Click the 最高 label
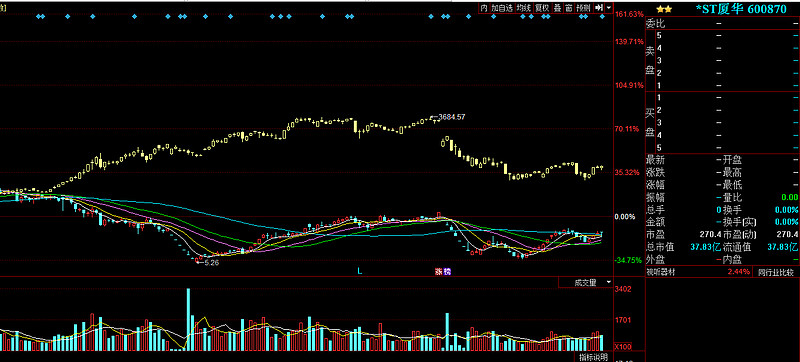This screenshot has height=362, width=800. 732,172
